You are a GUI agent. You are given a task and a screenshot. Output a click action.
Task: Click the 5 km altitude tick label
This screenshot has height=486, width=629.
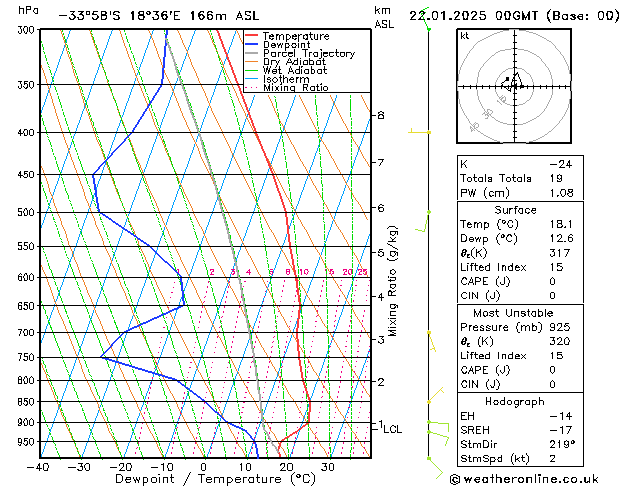click(x=381, y=253)
